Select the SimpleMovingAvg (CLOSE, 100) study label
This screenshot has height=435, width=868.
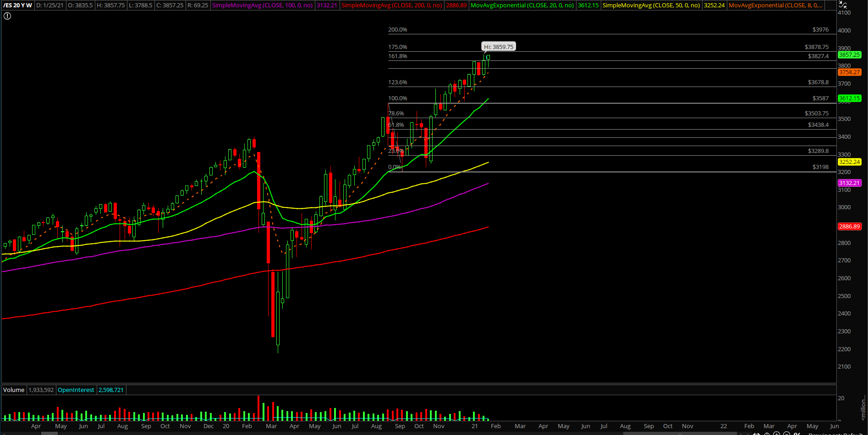pos(262,5)
